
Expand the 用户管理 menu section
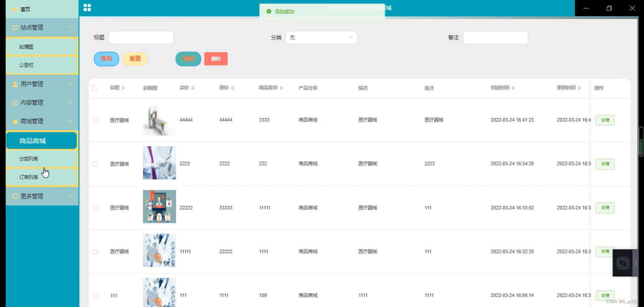[x=41, y=84]
